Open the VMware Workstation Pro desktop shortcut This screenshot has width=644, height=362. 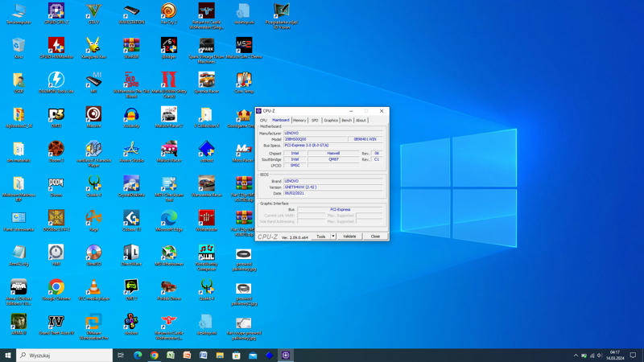point(93,327)
